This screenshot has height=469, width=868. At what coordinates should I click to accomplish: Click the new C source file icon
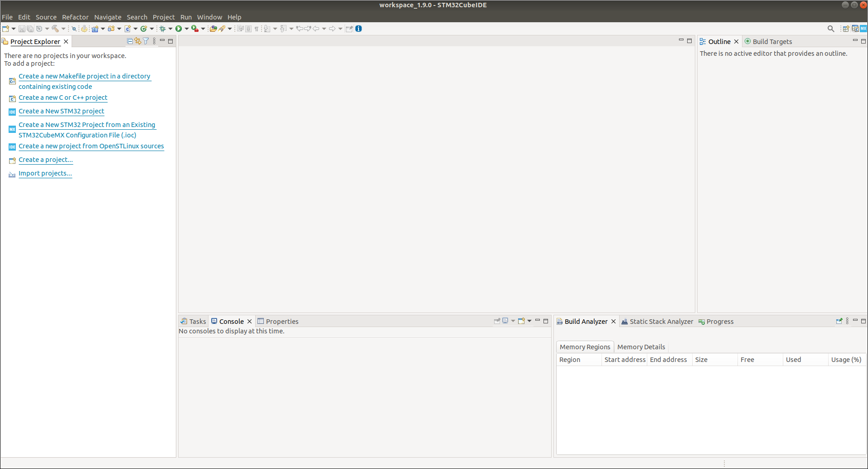(128, 29)
